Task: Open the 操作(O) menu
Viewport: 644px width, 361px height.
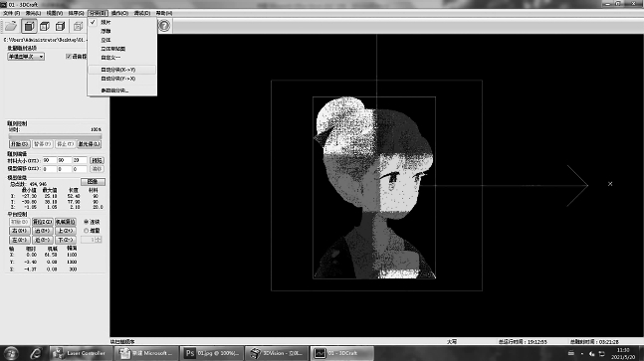Action: 119,13
